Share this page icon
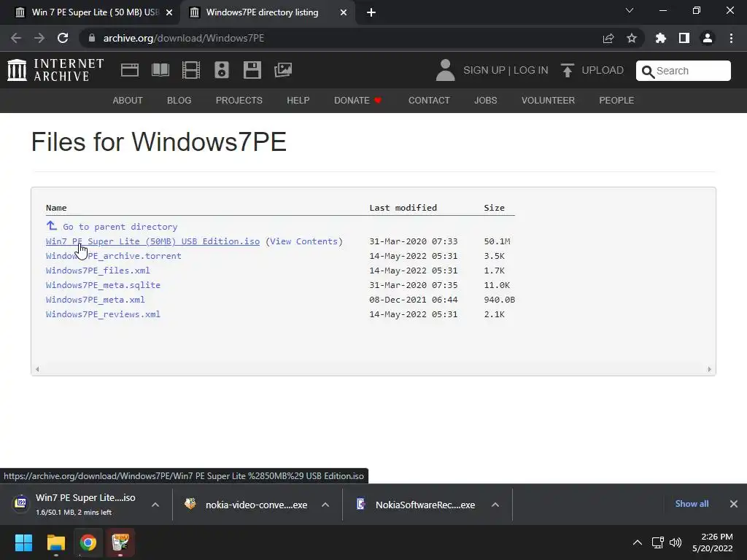Viewport: 747px width, 560px height. (608, 38)
